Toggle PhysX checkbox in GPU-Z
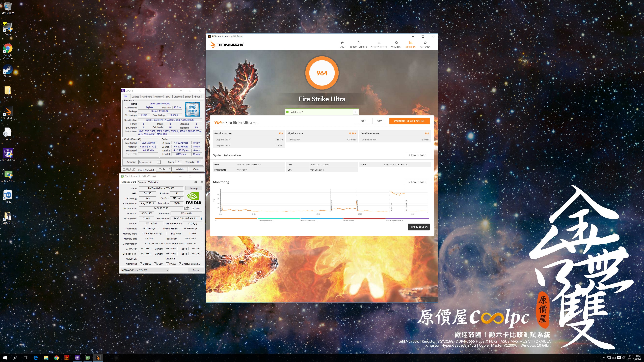 [168, 264]
